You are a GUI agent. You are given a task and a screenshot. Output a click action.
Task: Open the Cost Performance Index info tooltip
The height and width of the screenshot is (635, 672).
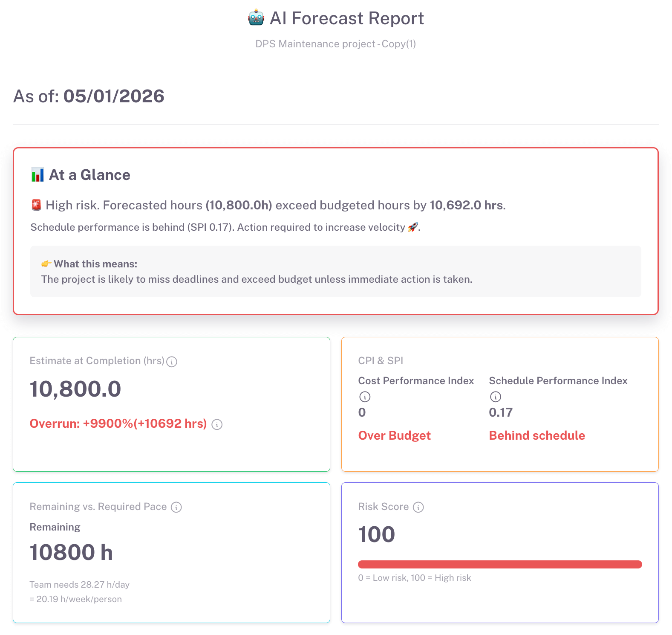(x=365, y=397)
